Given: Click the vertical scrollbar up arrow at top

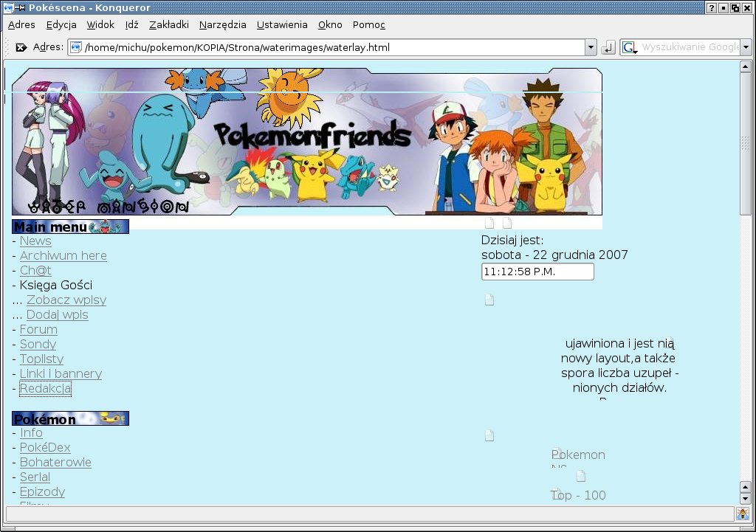Looking at the screenshot, I should click(x=746, y=66).
